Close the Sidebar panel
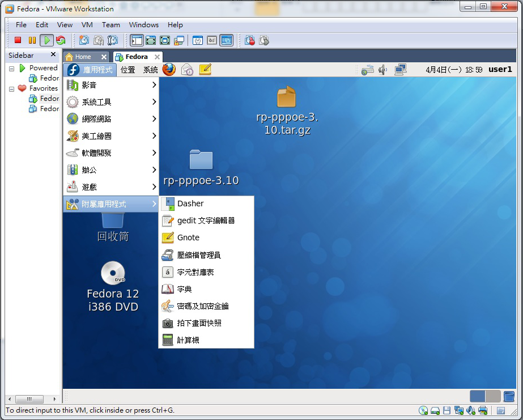This screenshot has height=420, width=523. tap(53, 54)
